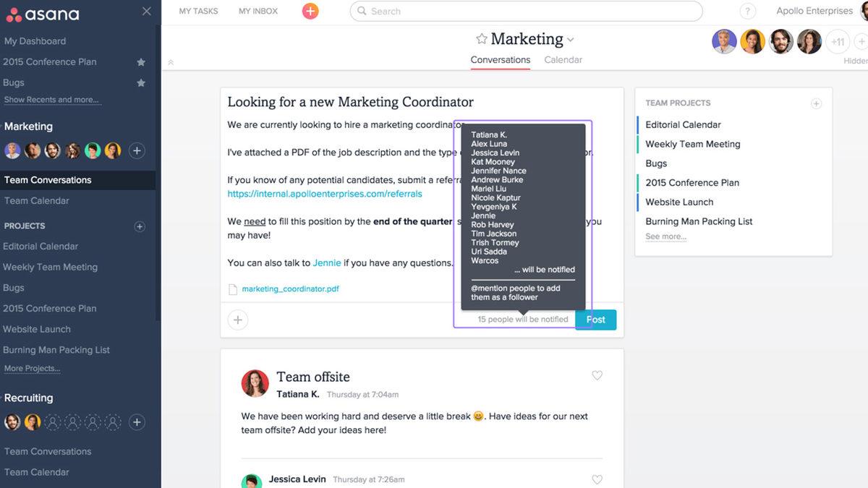Switch to the Calendar tab

[x=563, y=60]
